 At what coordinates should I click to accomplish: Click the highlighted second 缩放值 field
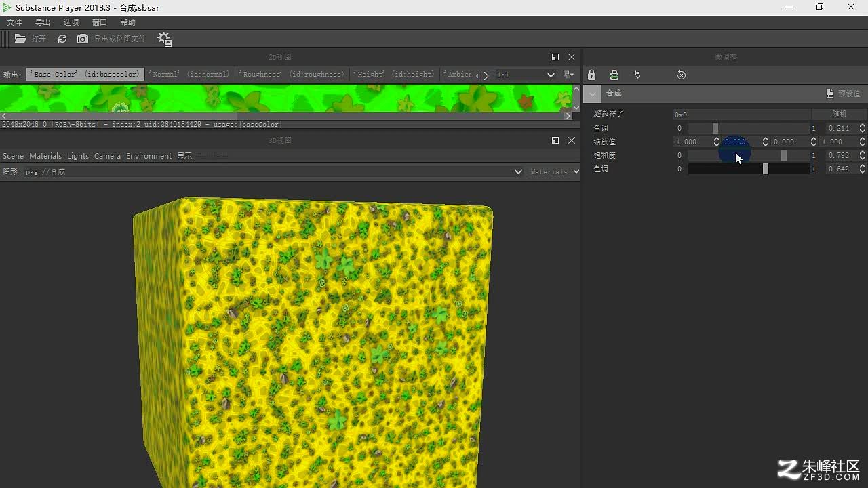(741, 142)
